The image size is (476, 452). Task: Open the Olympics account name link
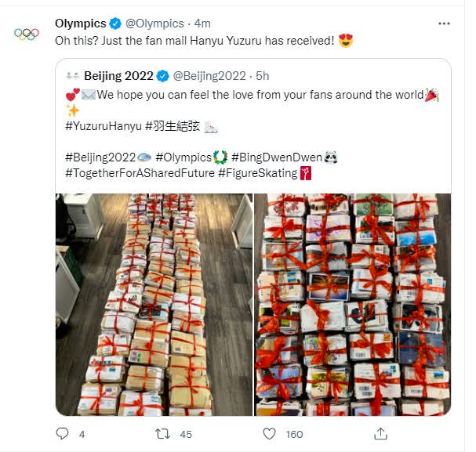click(x=80, y=24)
